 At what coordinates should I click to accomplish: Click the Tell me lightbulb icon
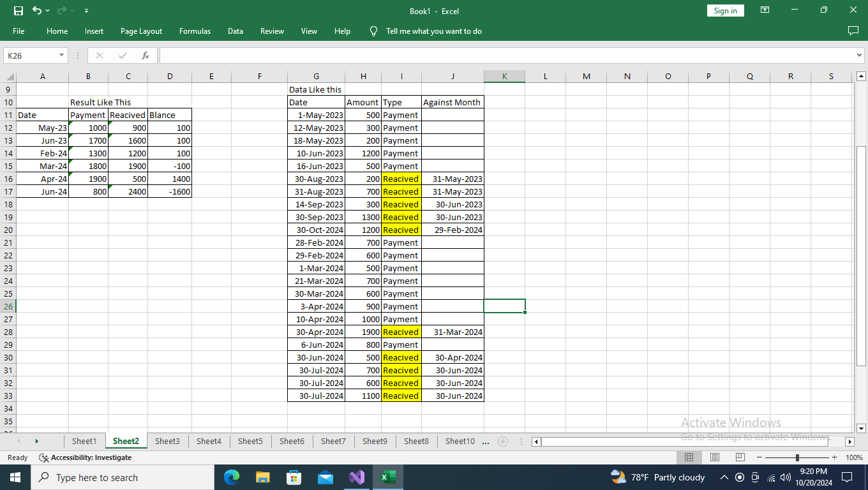[374, 31]
